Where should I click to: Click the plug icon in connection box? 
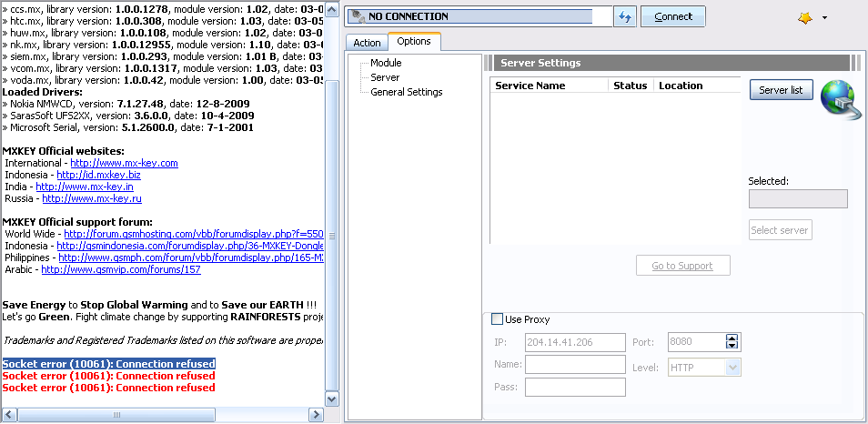(x=357, y=16)
